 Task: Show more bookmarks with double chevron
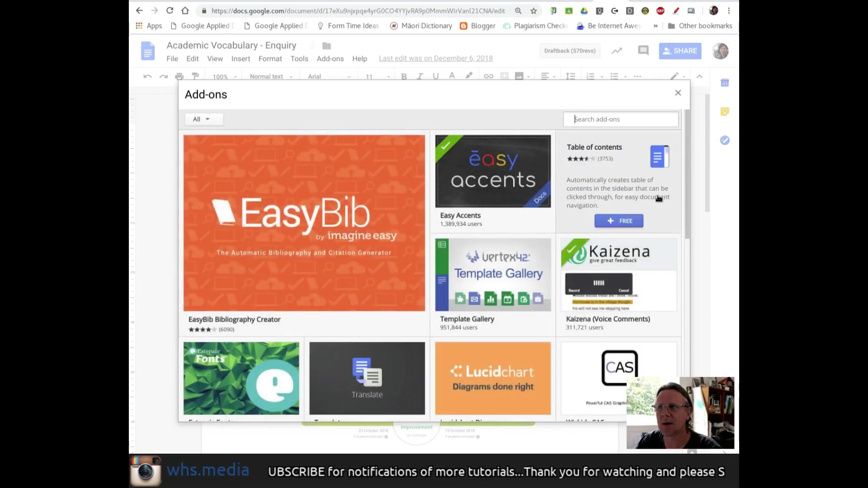[656, 26]
